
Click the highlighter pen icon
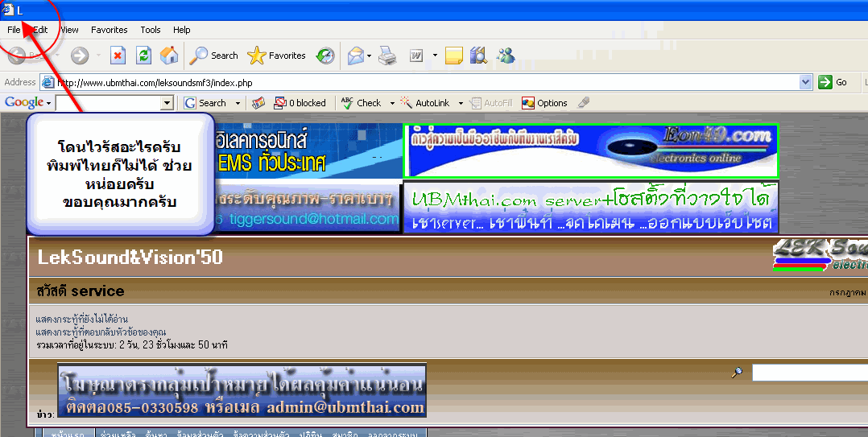[x=584, y=102]
